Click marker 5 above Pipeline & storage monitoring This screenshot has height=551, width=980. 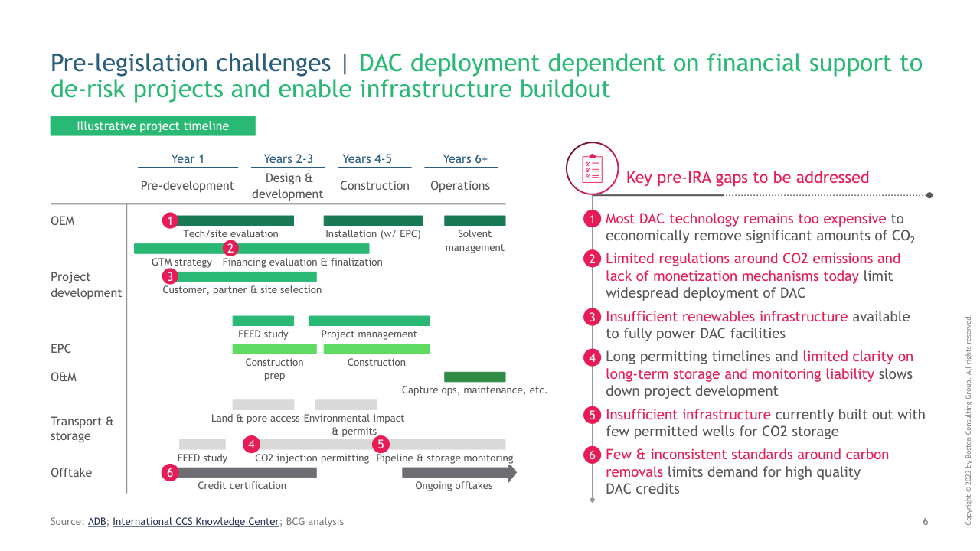click(381, 444)
